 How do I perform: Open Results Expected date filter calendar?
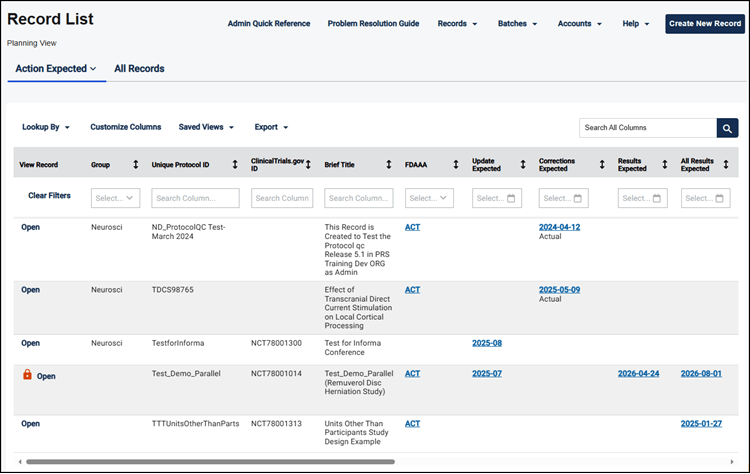tap(642, 198)
